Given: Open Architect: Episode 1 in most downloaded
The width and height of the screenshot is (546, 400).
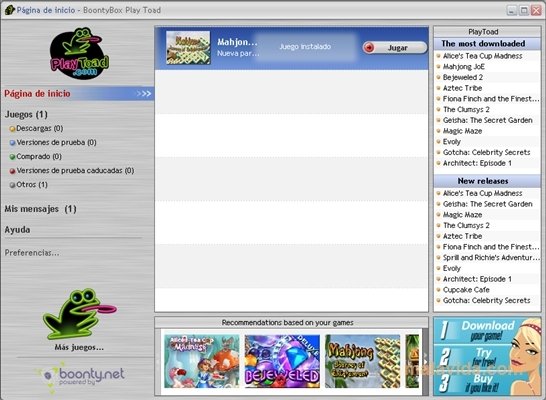Looking at the screenshot, I should tap(477, 163).
